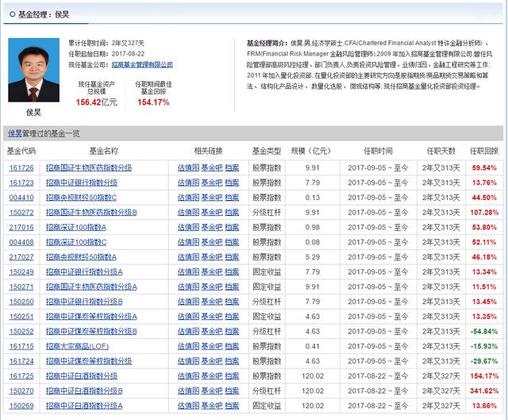Open the 招商基金管理有限公司 company link
508x420 pixels.
pyautogui.click(x=142, y=64)
